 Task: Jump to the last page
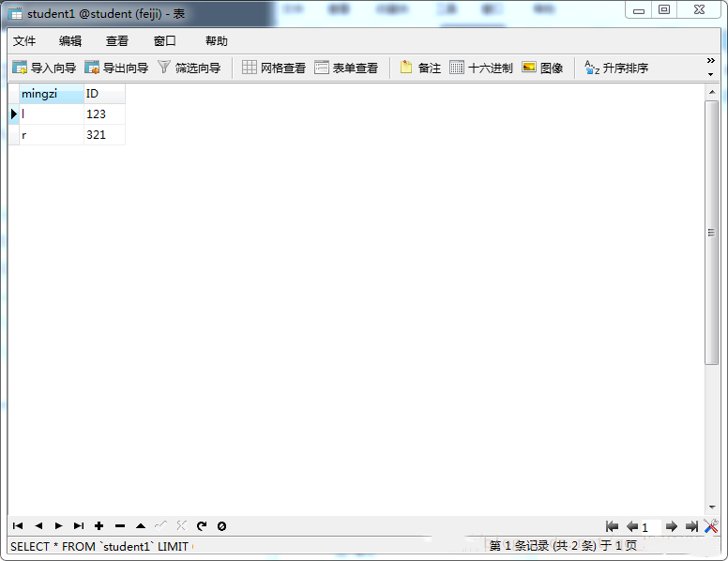pyautogui.click(x=691, y=526)
